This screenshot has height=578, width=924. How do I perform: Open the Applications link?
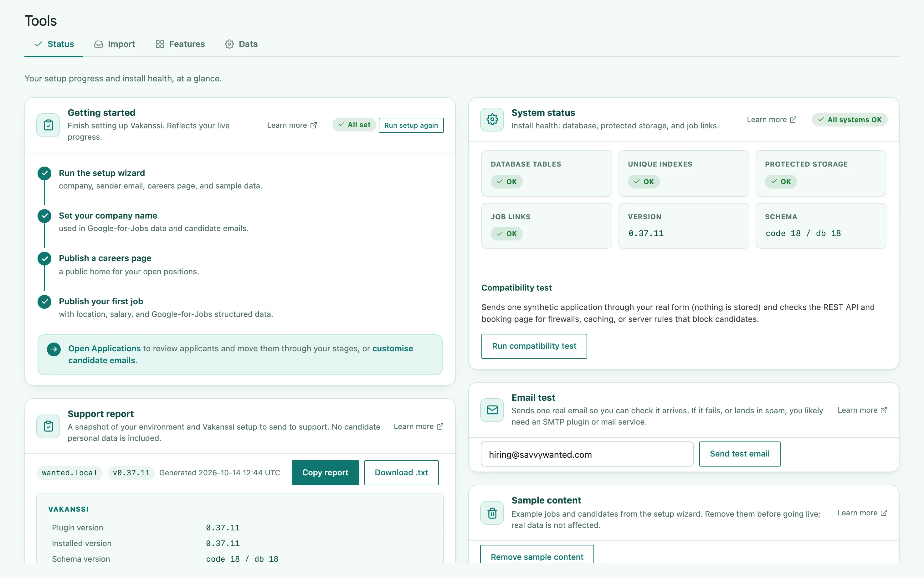click(x=105, y=348)
